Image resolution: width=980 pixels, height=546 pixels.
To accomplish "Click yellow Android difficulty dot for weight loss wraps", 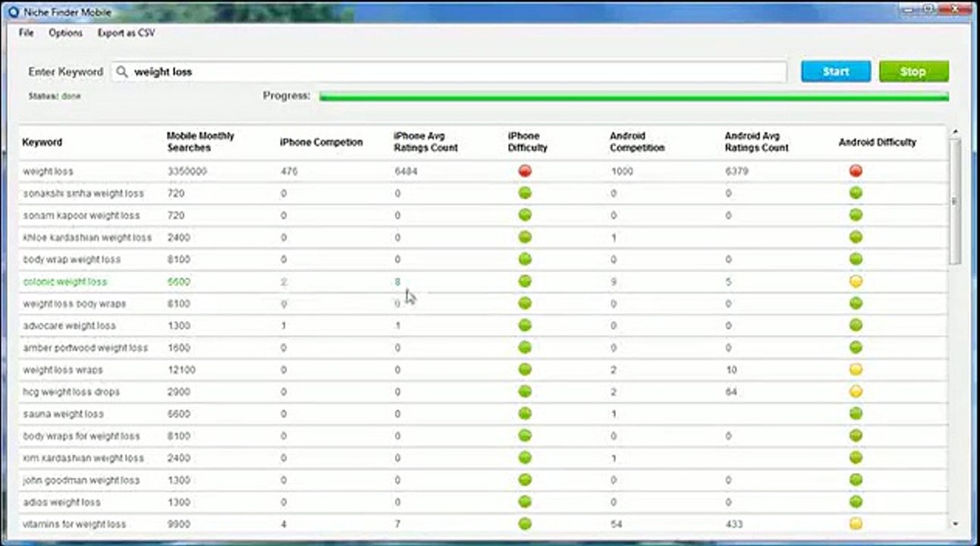I will pyautogui.click(x=856, y=370).
